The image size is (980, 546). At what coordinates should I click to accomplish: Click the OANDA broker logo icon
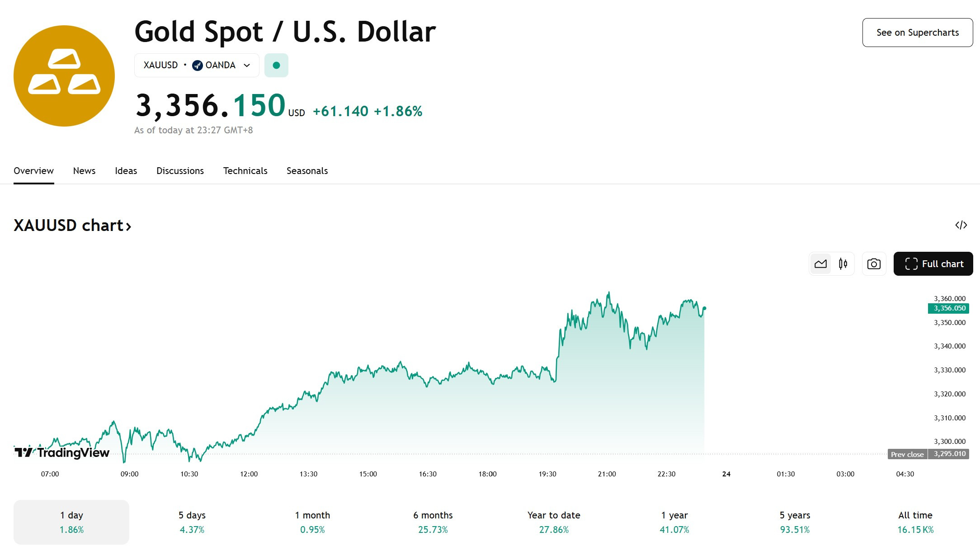(197, 66)
